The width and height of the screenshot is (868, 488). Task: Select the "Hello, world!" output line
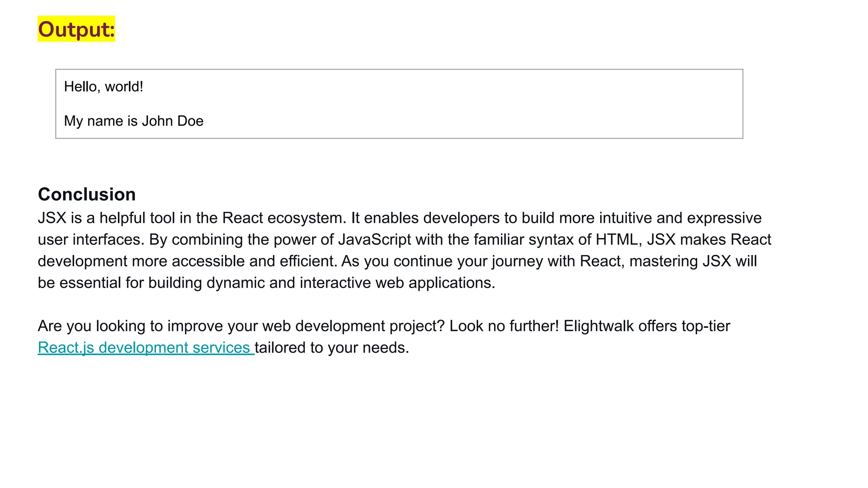click(x=103, y=87)
